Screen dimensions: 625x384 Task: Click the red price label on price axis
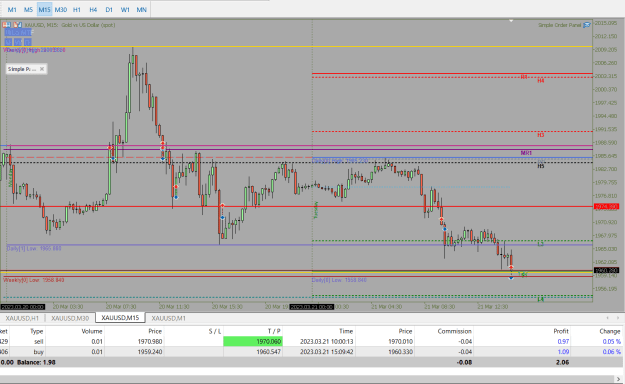606,206
